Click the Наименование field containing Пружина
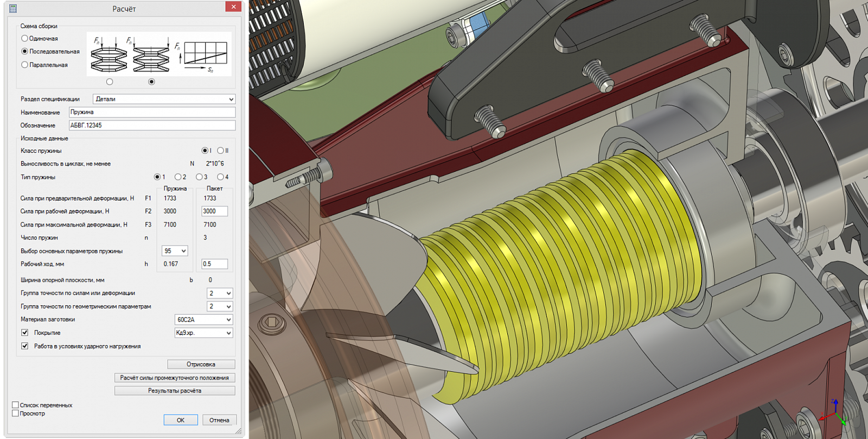The image size is (868, 439). (x=152, y=112)
